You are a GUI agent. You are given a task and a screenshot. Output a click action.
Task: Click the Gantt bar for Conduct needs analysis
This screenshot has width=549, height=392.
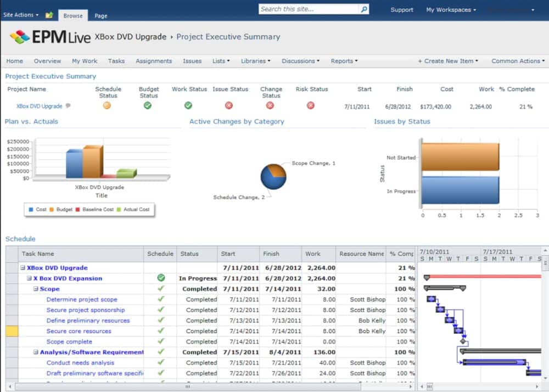[495, 362]
